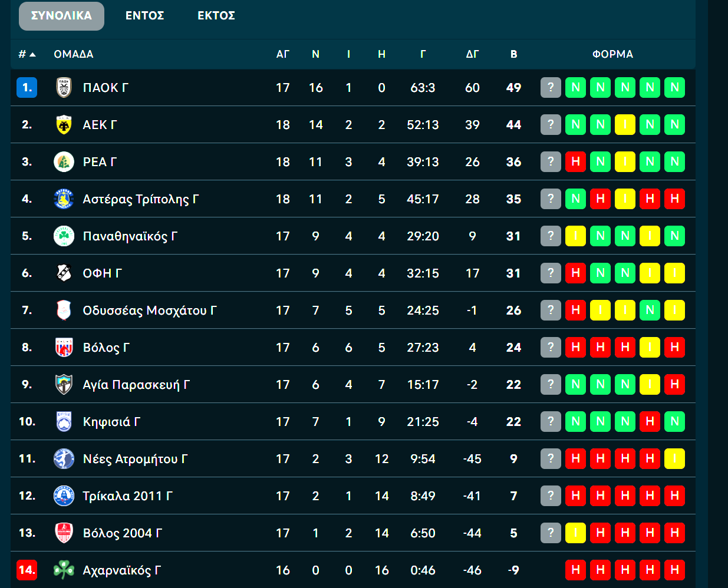Click the Αχαρναϊκός Γ shamrock logo

tap(64, 570)
